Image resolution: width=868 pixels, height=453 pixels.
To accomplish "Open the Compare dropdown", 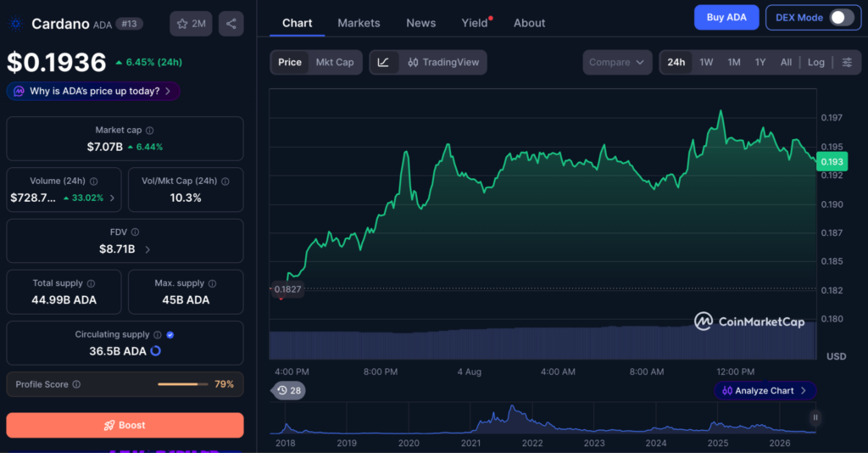I will [x=617, y=62].
